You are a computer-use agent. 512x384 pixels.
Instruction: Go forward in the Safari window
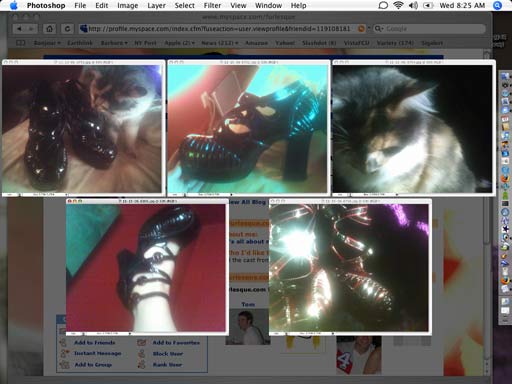pos(31,29)
